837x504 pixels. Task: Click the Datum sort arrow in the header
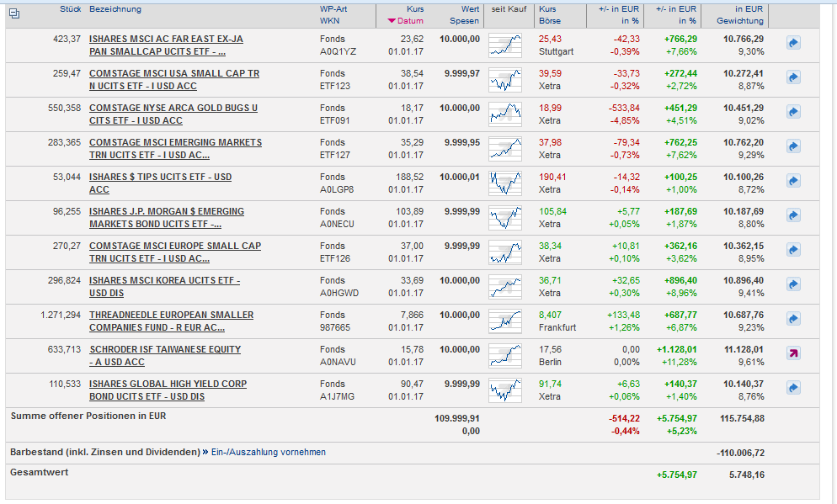pyautogui.click(x=392, y=21)
